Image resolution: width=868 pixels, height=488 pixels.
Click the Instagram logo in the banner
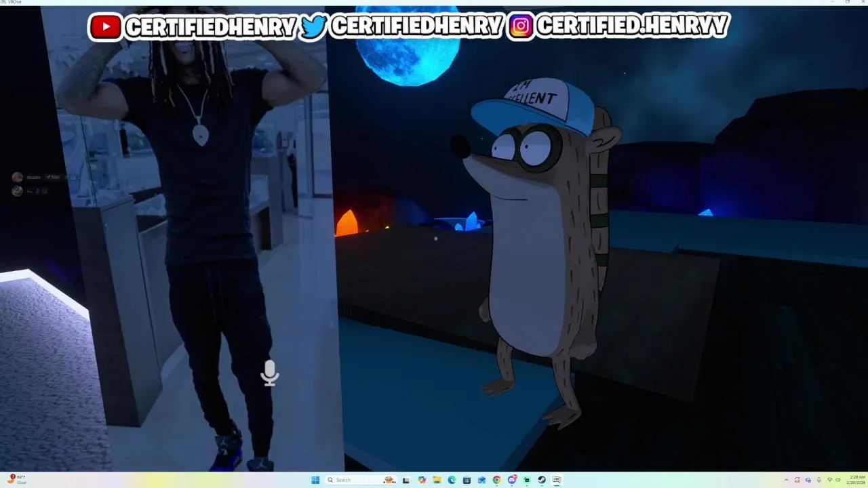coord(521,26)
